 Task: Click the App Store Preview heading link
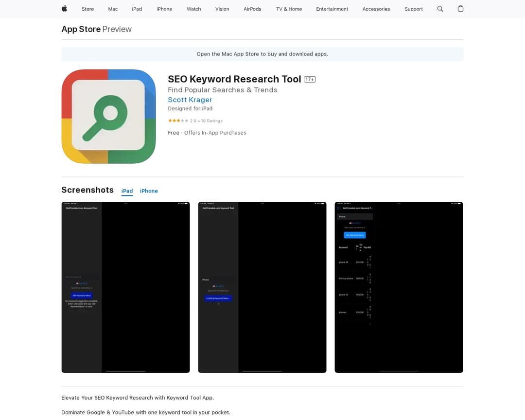click(x=81, y=29)
